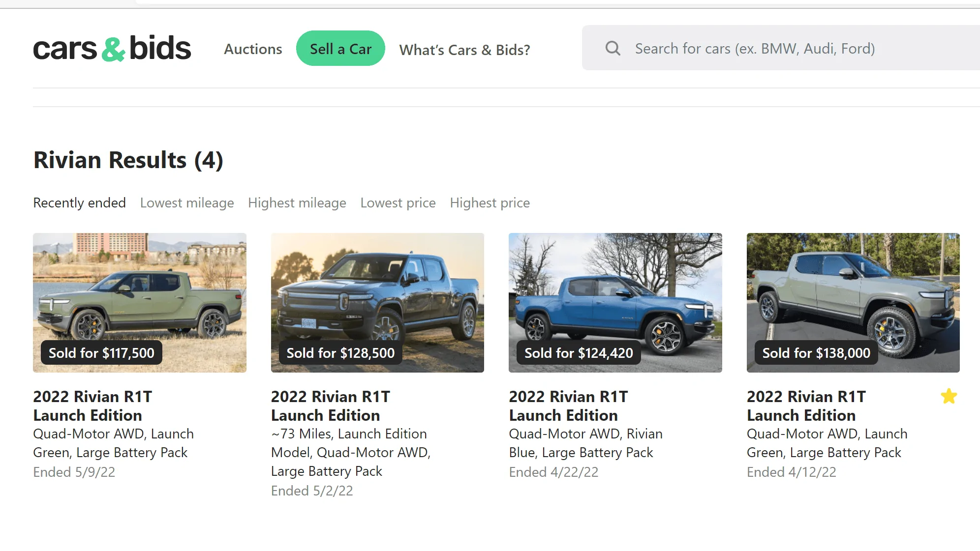Sort by Highest mileage
This screenshot has height=551, width=980.
(x=297, y=203)
